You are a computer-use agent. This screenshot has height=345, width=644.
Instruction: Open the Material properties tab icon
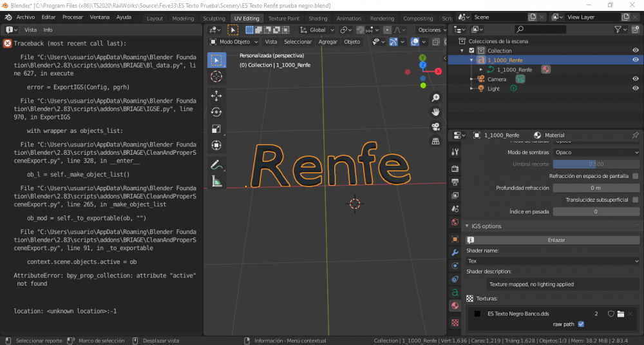(x=455, y=306)
